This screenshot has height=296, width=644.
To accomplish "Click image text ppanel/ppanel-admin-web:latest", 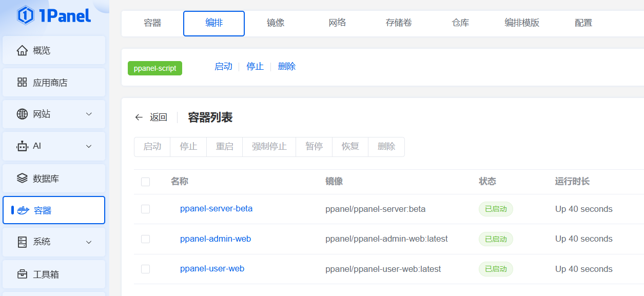I will [386, 239].
